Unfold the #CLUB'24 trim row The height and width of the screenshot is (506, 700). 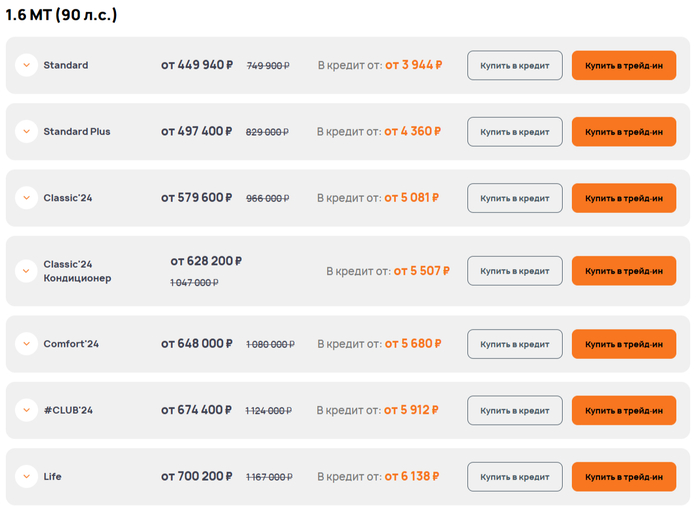click(26, 410)
